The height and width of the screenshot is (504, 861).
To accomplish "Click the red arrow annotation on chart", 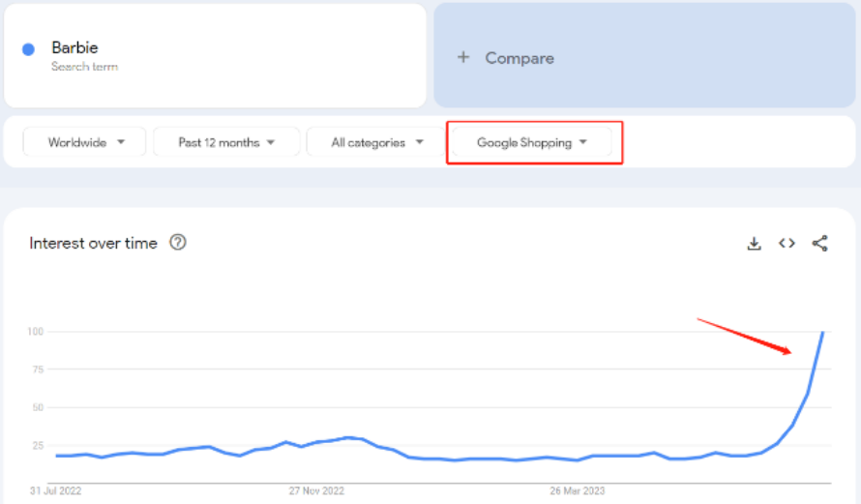I will click(x=745, y=336).
